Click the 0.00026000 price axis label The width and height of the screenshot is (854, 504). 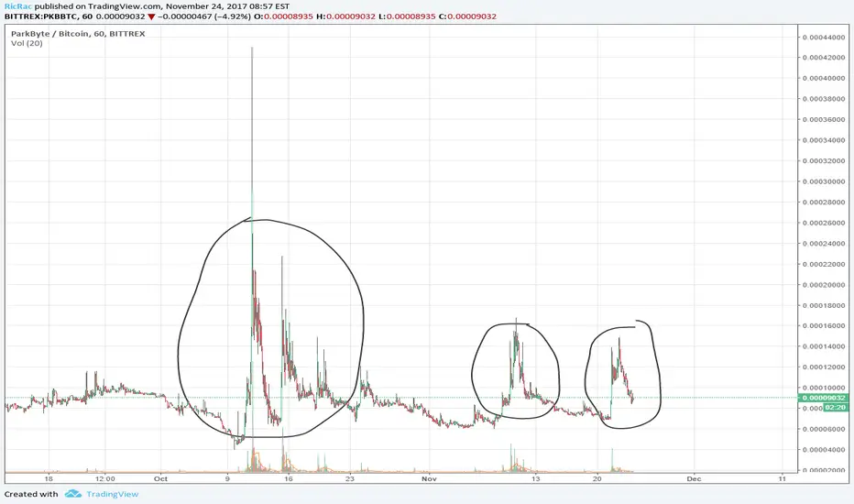pos(824,224)
